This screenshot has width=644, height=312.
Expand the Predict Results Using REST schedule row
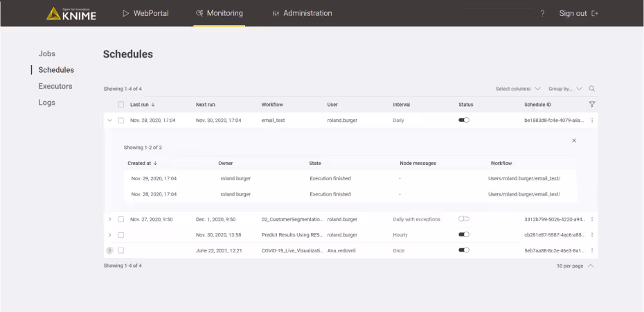click(x=109, y=235)
